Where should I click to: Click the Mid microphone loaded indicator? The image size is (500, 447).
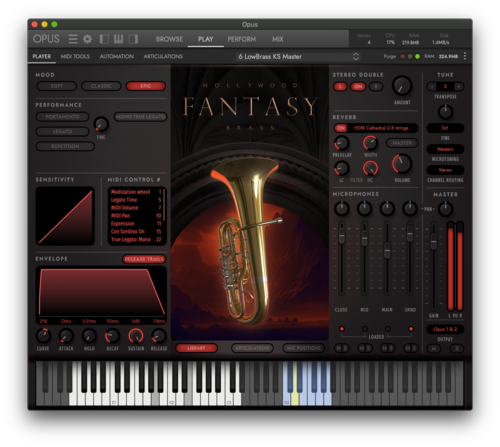(x=365, y=329)
